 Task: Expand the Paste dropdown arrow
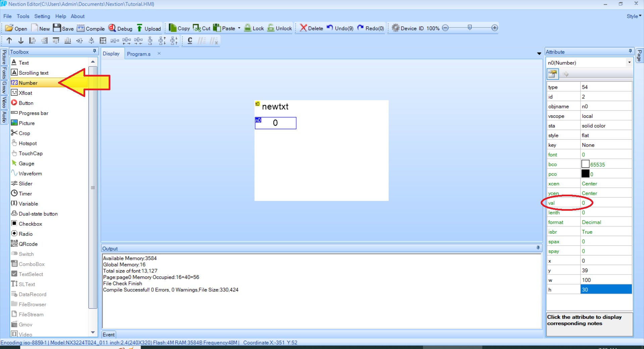tap(239, 28)
